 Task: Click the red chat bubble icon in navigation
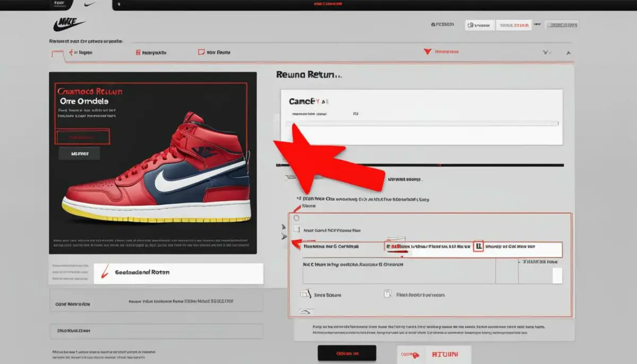pyautogui.click(x=201, y=51)
